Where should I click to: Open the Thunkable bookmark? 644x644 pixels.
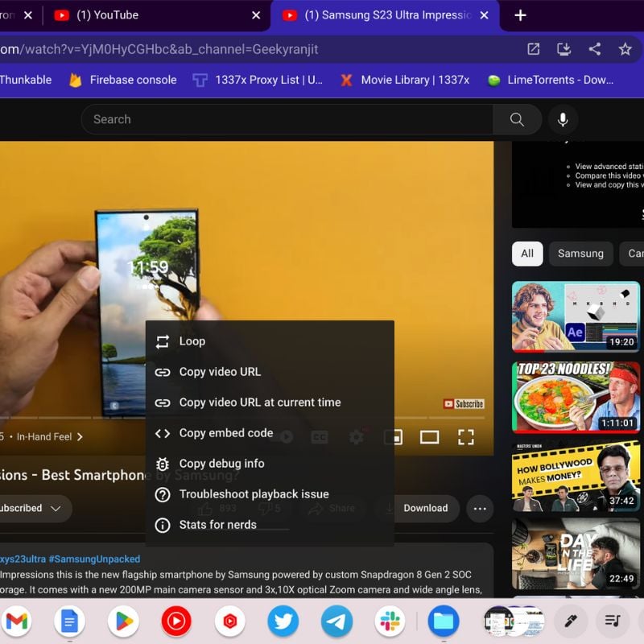tap(26, 80)
